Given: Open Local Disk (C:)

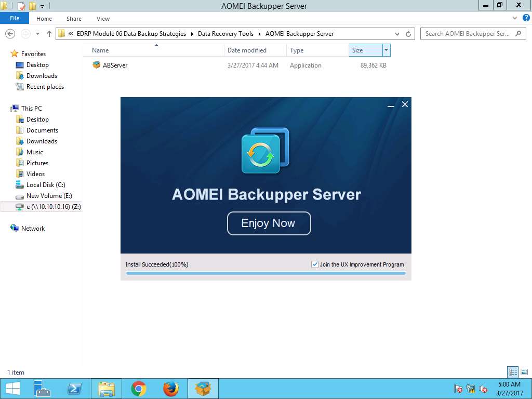Looking at the screenshot, I should tap(46, 184).
